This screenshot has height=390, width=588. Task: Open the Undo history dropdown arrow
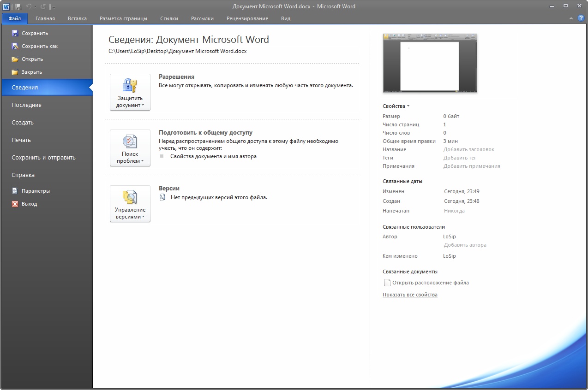[35, 7]
